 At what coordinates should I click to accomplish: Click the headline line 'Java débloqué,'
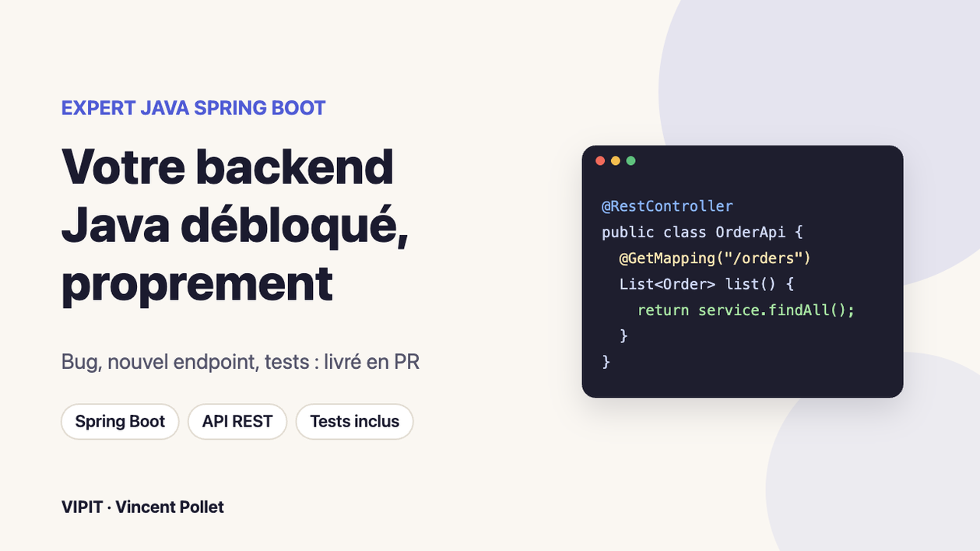click(x=235, y=226)
